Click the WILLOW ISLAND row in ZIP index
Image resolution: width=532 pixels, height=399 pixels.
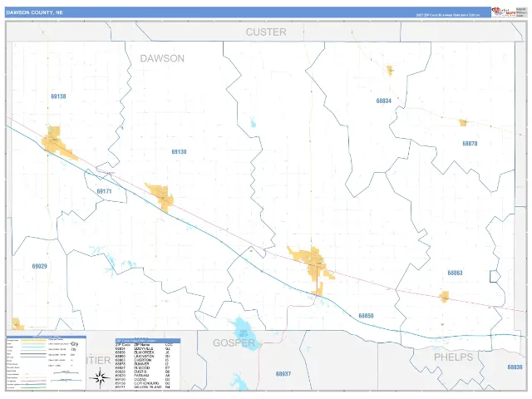pyautogui.click(x=144, y=387)
